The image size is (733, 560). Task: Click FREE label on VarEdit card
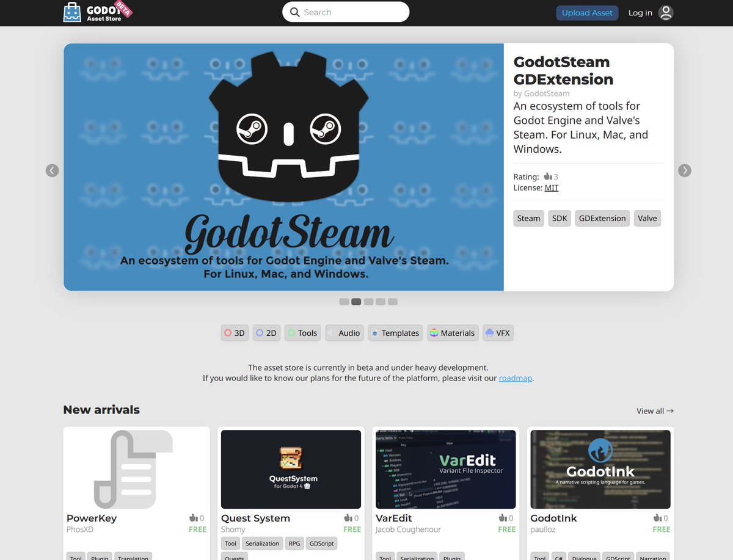coord(507,529)
